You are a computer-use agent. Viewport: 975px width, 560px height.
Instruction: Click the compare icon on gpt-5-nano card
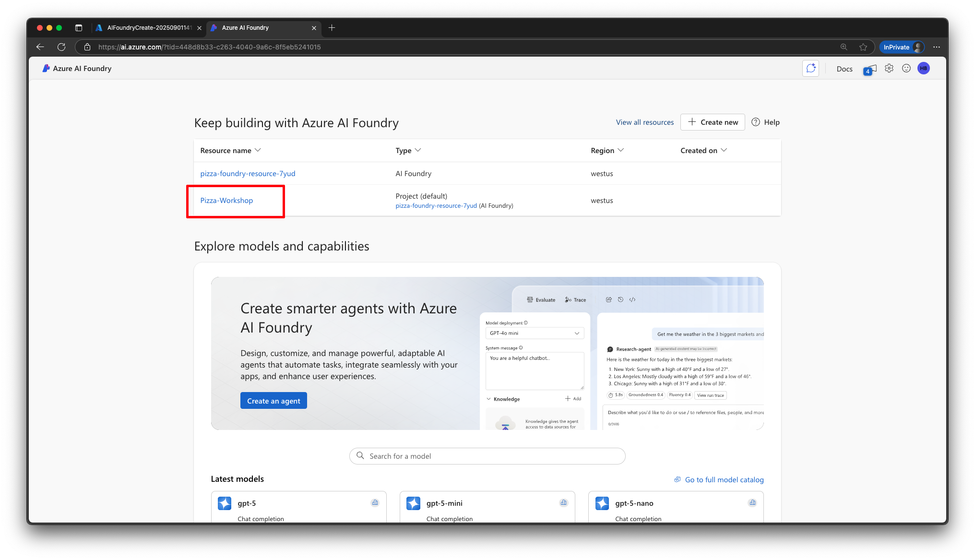[x=752, y=503]
